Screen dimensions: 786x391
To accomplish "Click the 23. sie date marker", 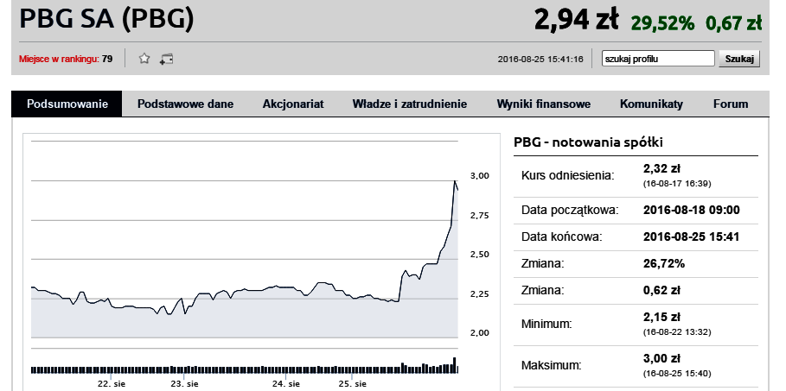I will 184,384.
